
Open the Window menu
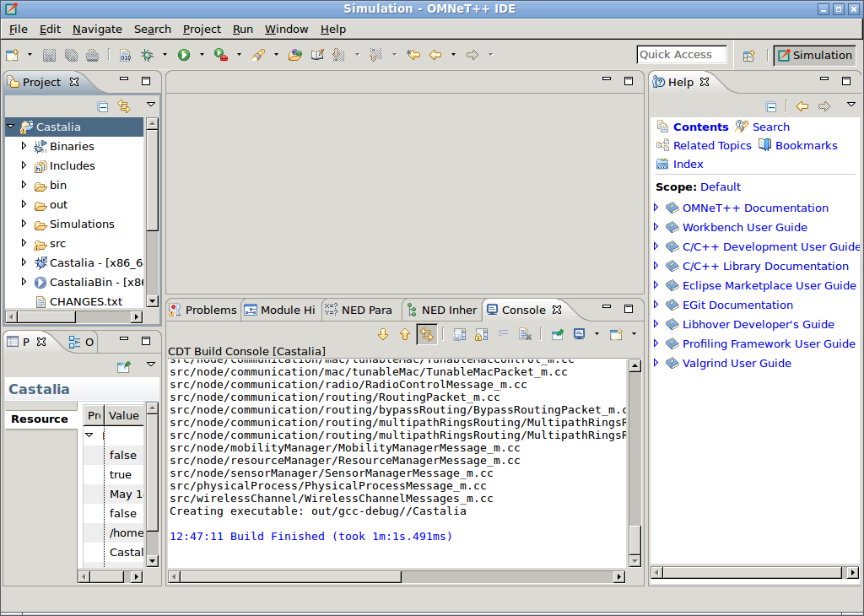pos(287,30)
